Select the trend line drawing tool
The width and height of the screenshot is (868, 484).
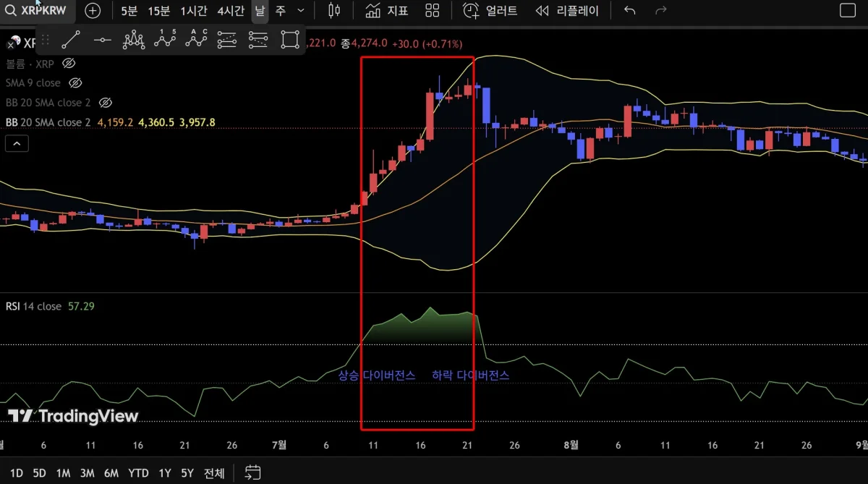point(71,41)
